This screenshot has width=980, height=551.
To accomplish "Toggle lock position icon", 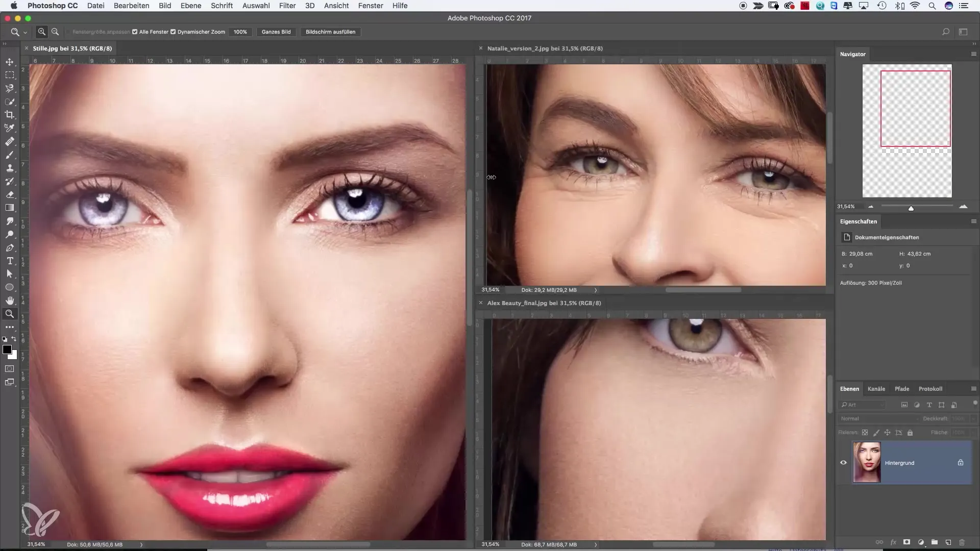I will coord(887,433).
